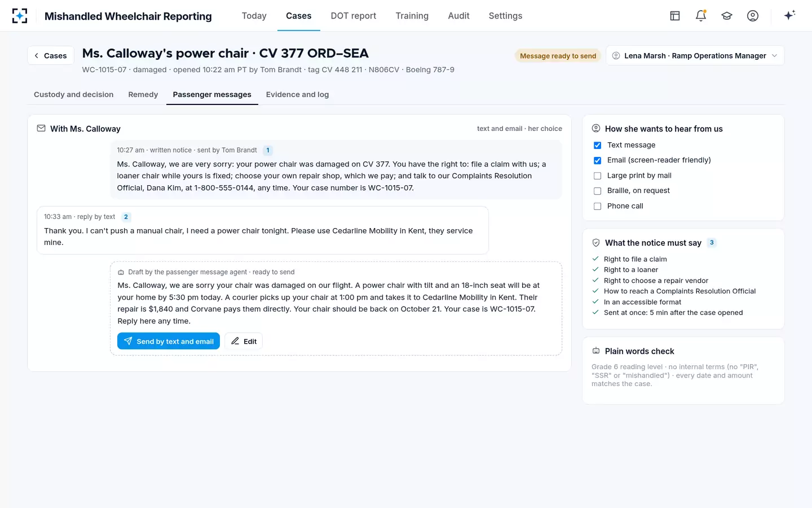Screen dimensions: 812x508
Task: Click the 'Right to choose a repair vendor' item
Action: [x=656, y=281]
